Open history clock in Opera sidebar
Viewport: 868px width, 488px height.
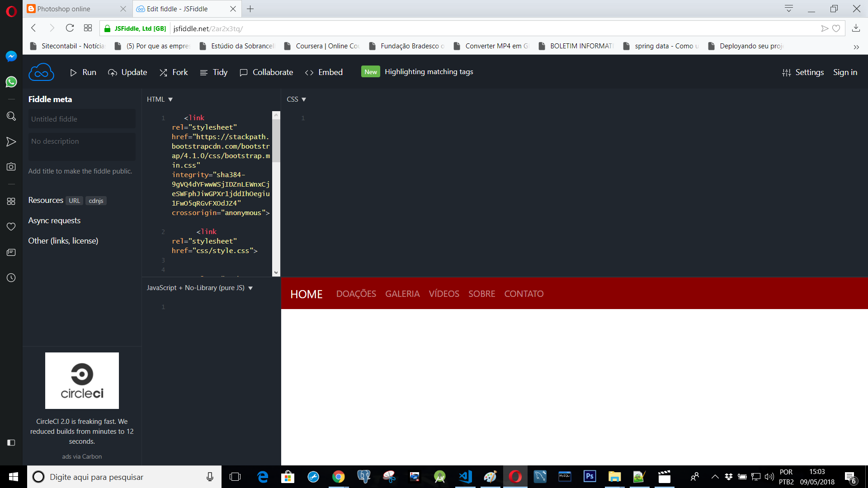point(11,277)
